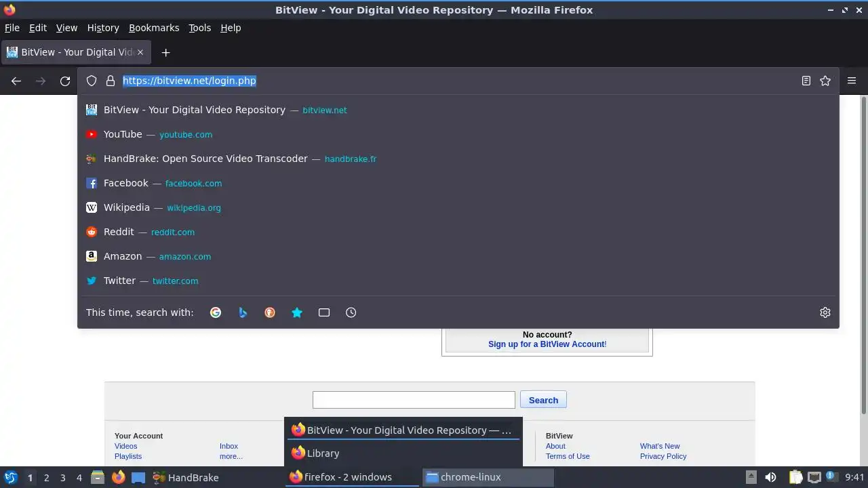
Task: Select the Twitter suggestion row
Action: [x=458, y=281]
